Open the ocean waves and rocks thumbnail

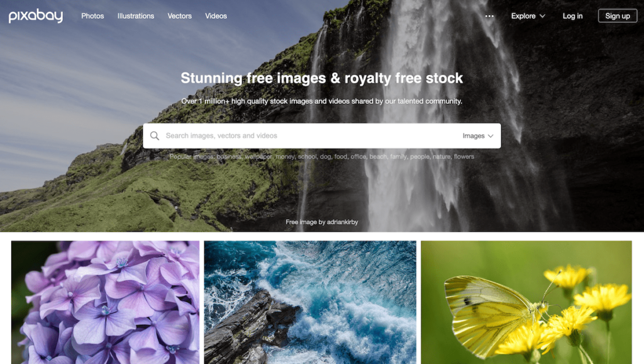pos(310,302)
